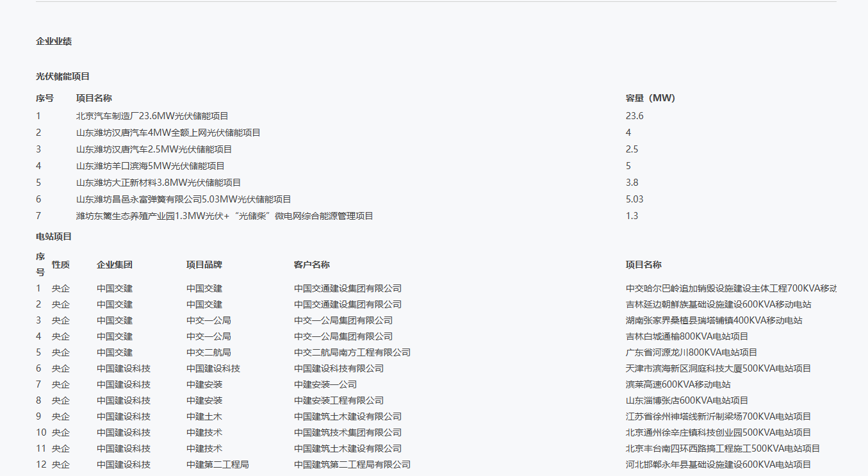The height and width of the screenshot is (476, 868).
Task: Select 北京丰台南四环西路搞工程施工500KVA电站项目
Action: click(x=723, y=448)
